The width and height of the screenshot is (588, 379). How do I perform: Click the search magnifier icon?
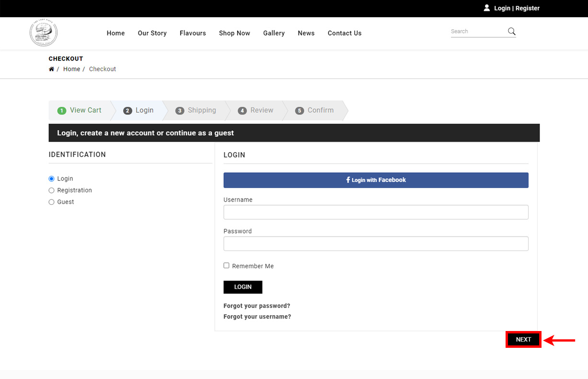click(512, 31)
